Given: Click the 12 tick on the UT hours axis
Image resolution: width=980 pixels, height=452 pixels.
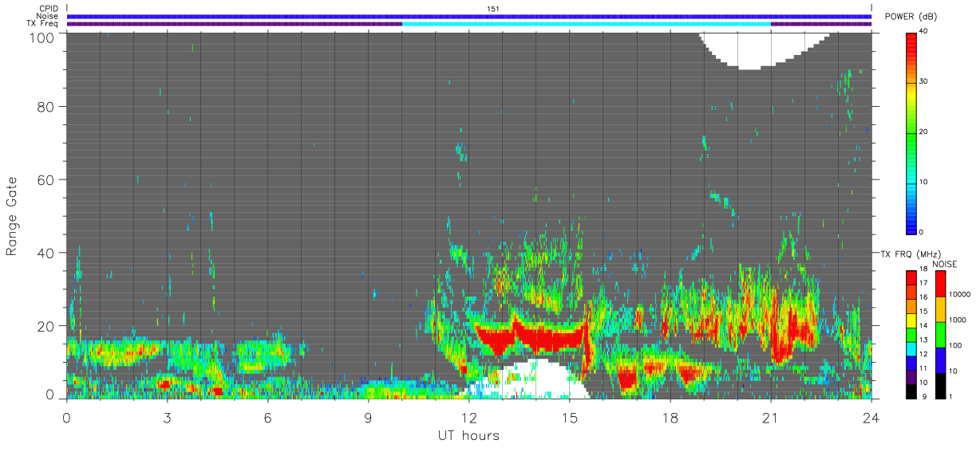Looking at the screenshot, I should click(469, 417).
